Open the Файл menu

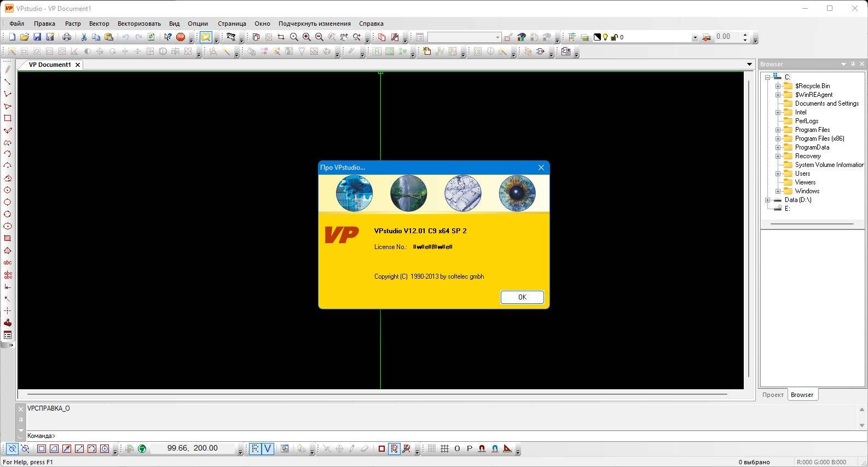(x=16, y=24)
